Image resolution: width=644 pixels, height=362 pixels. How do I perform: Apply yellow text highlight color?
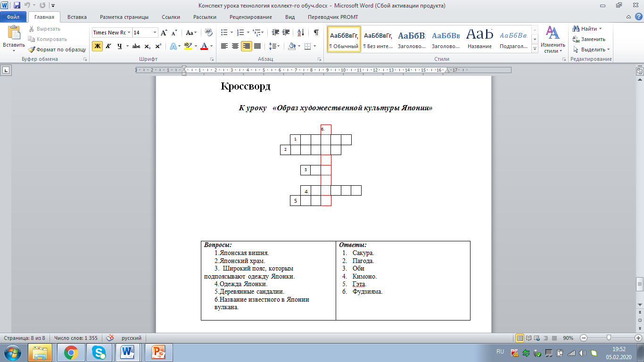pos(188,46)
